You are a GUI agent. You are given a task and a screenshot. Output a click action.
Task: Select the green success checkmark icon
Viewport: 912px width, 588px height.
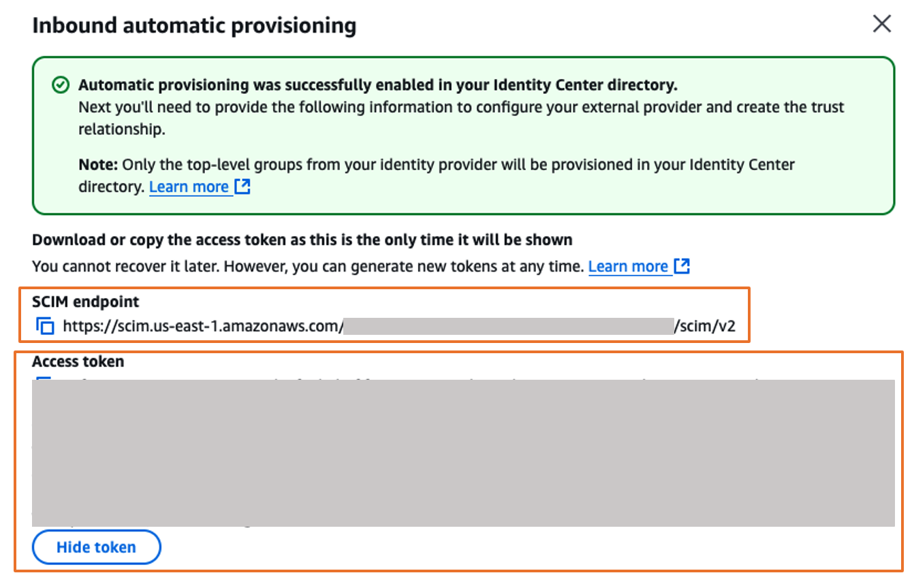point(60,84)
